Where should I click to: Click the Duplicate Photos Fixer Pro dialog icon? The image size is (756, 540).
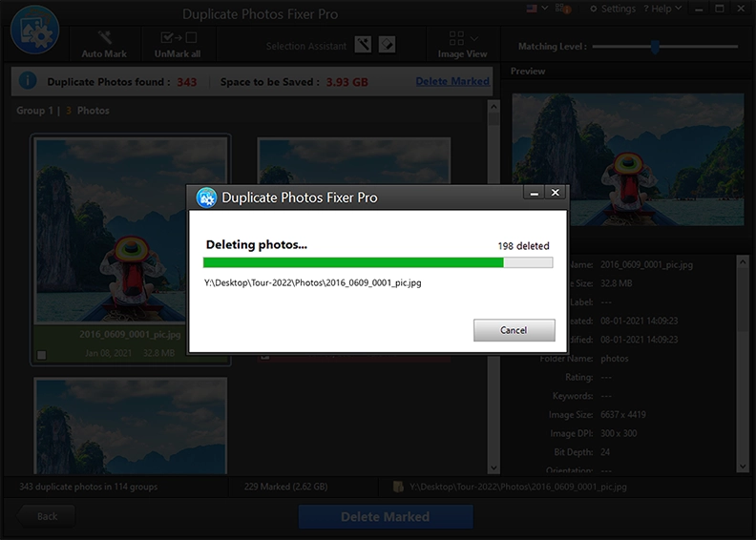(206, 197)
